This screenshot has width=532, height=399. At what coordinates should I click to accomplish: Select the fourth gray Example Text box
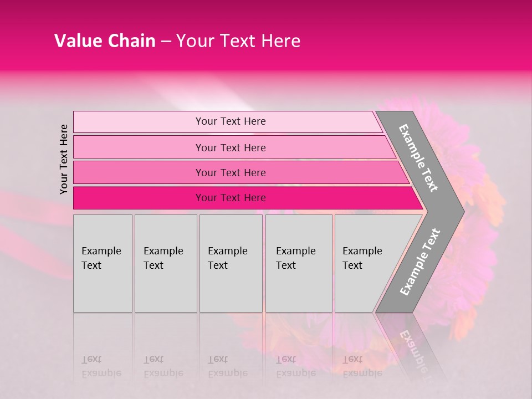coord(298,263)
